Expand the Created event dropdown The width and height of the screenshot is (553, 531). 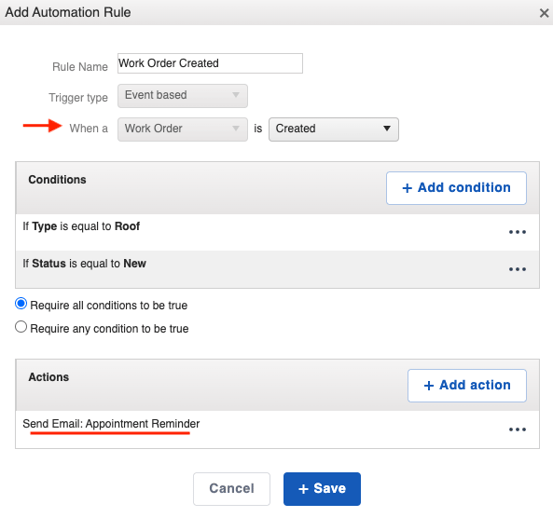point(333,129)
